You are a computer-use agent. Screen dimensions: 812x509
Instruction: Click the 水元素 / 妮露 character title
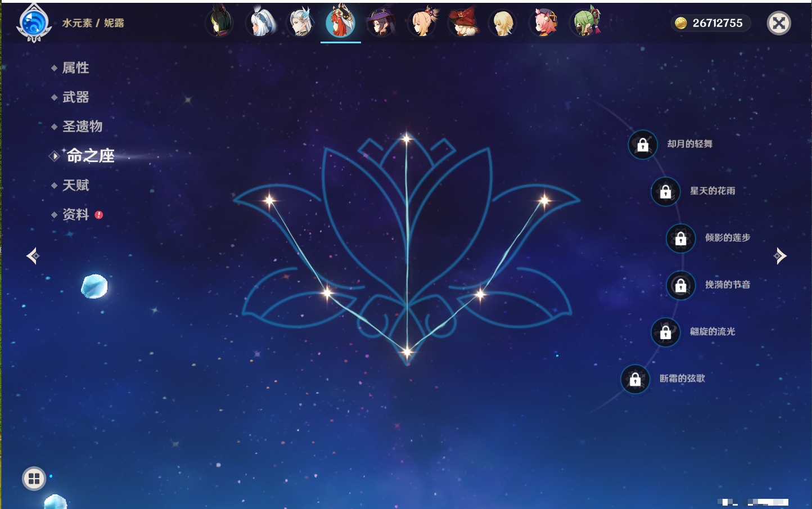point(93,23)
